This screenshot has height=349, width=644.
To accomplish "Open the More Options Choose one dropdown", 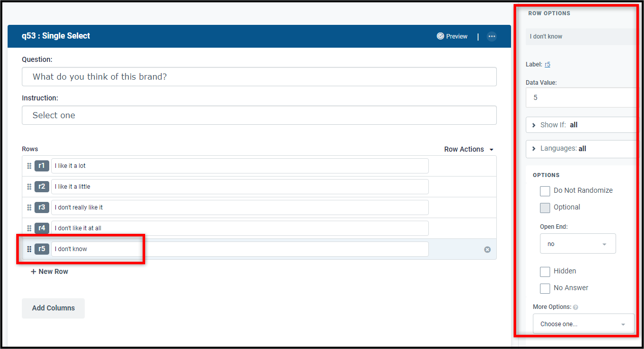I will click(584, 324).
